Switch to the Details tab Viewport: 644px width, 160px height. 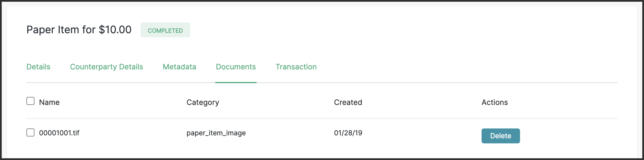(x=38, y=67)
